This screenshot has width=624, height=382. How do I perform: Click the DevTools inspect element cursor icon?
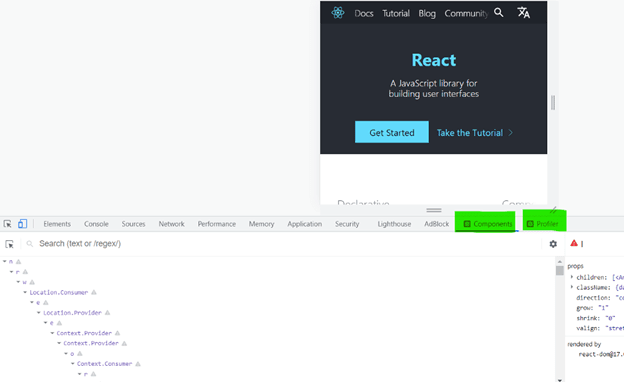point(8,224)
